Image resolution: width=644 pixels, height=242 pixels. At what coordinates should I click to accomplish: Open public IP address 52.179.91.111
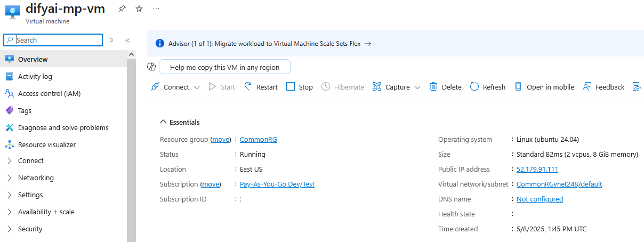click(x=537, y=169)
